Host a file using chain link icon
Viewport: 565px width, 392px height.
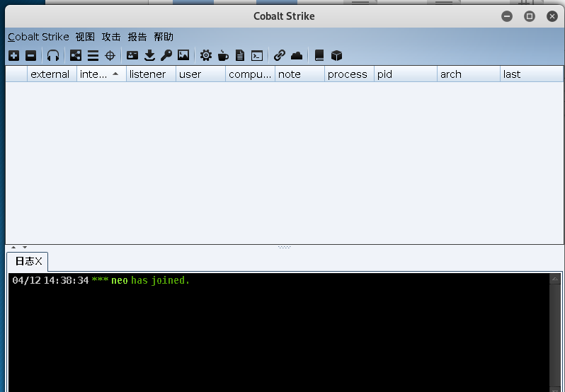click(280, 55)
